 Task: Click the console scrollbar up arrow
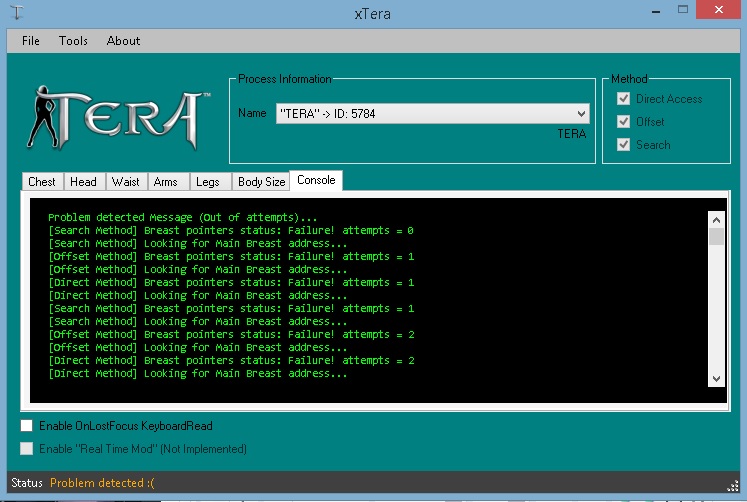tap(716, 218)
